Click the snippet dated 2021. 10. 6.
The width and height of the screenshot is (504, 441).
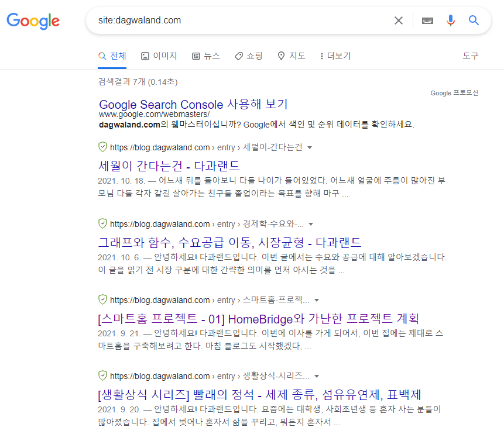(x=272, y=263)
